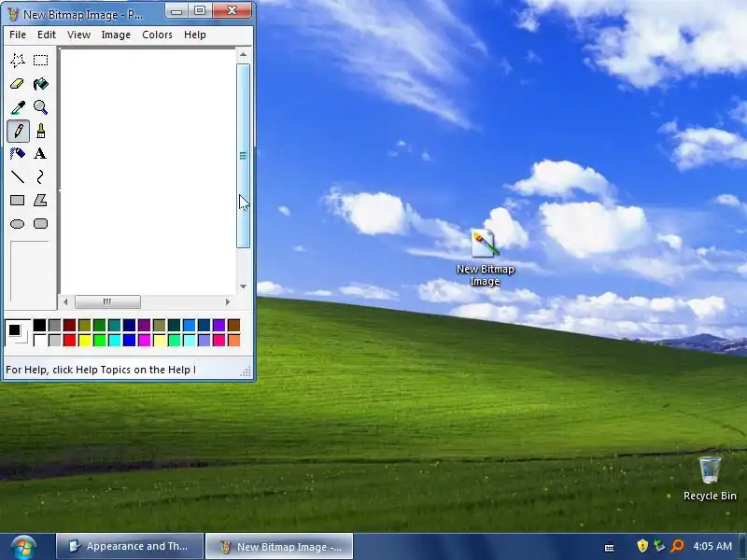Open the Colors menu

click(157, 35)
